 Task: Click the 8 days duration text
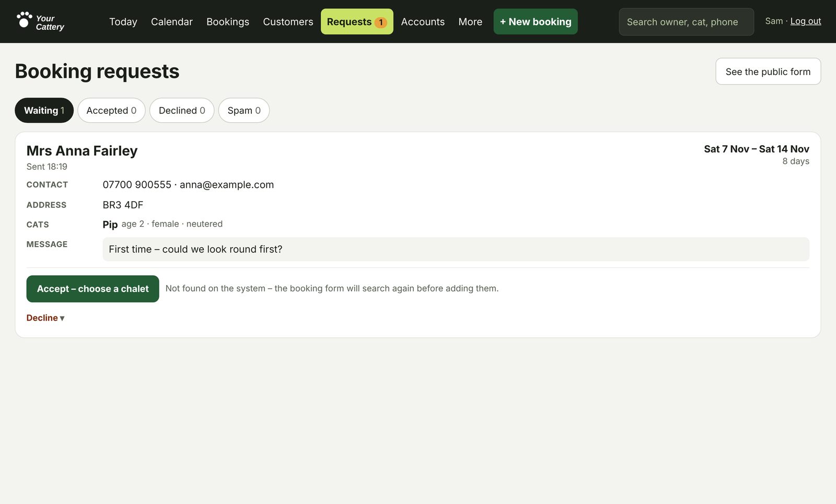(796, 161)
